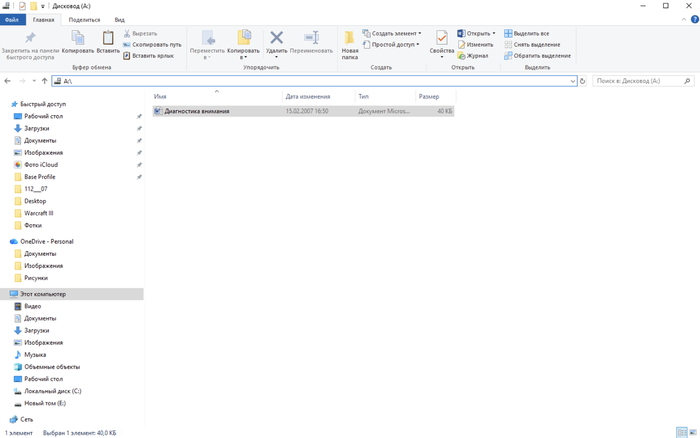The image size is (700, 438).
Task: Open recent locations dropdown arrow
Action: (x=34, y=81)
